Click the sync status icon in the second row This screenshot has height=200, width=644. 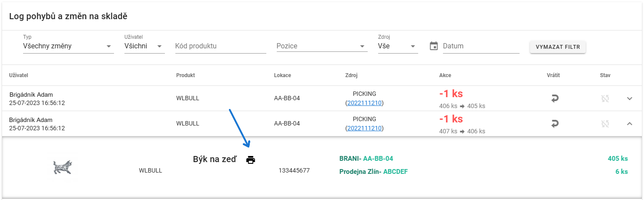tap(604, 124)
